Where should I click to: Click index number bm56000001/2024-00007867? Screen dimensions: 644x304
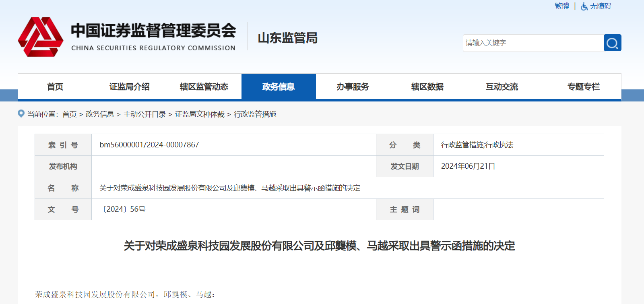pos(149,145)
